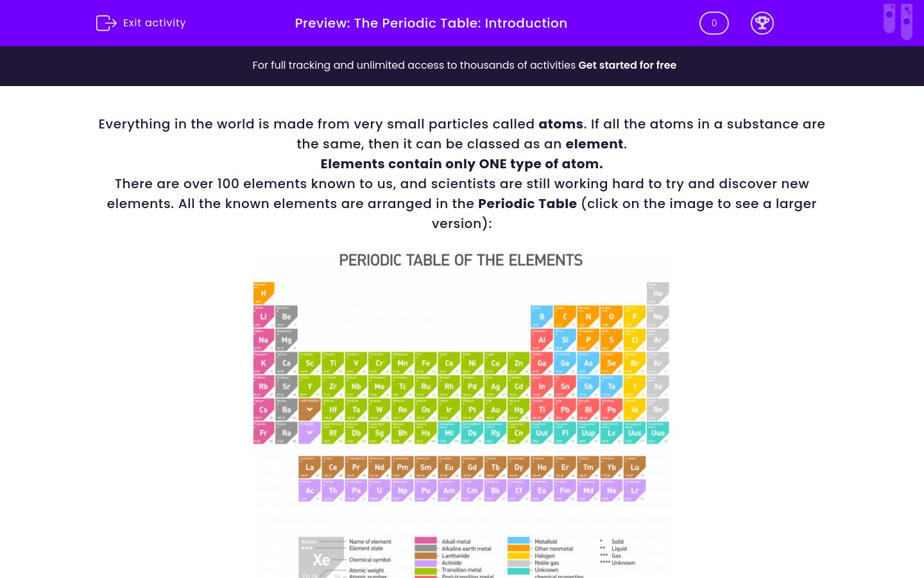Click the Preview activity title text
Screen dimensions: 924x578
[x=431, y=23]
